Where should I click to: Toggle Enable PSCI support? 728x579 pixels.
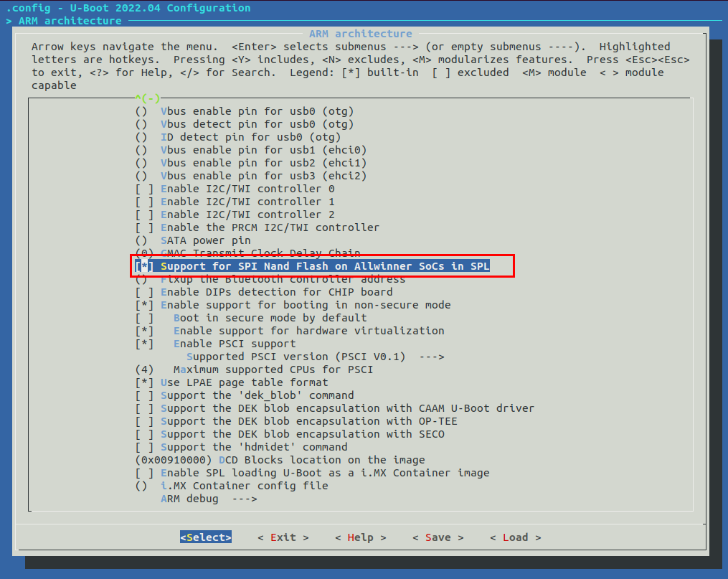215,344
